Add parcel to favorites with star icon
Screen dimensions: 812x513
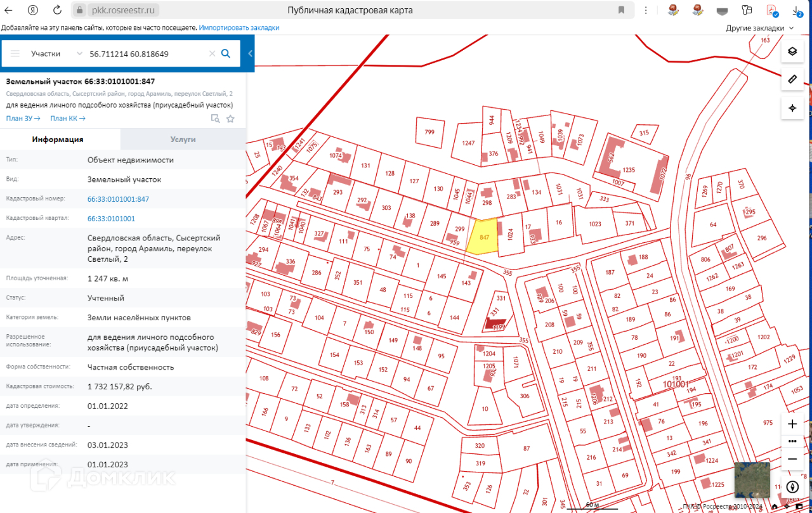(x=230, y=119)
